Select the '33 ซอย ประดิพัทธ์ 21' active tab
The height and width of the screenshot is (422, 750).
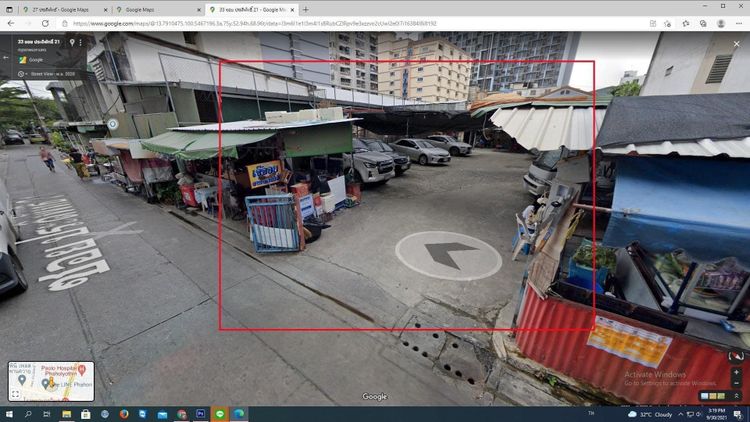[x=252, y=10]
